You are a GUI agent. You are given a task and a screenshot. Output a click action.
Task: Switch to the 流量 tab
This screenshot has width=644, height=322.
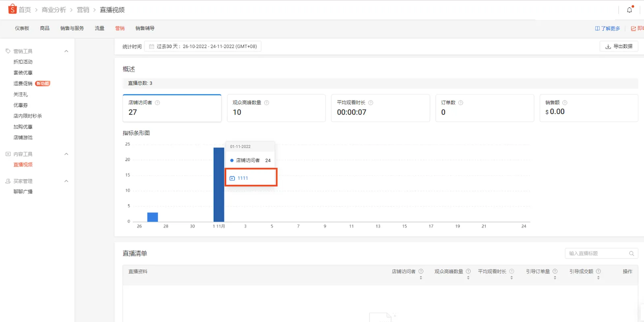(99, 28)
